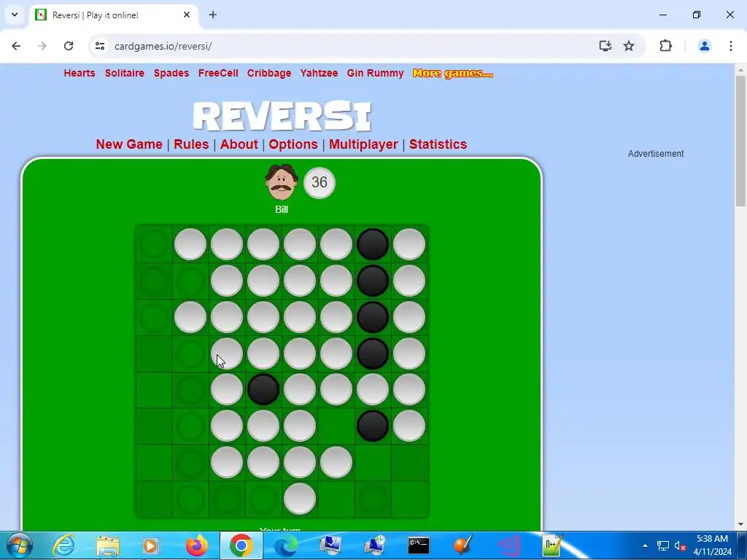Play the hinted square in row 4, column 2
The width and height of the screenshot is (747, 560).
(190, 354)
